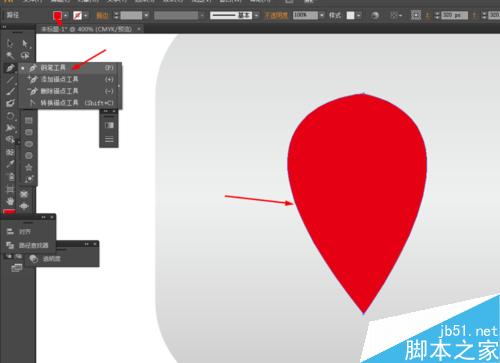Select the Line Segment tool
This screenshot has height=363, width=500.
tap(10, 80)
